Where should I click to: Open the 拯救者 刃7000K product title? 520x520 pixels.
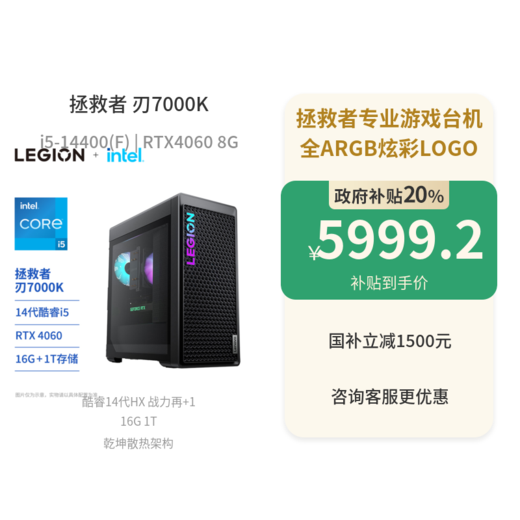click(x=139, y=104)
